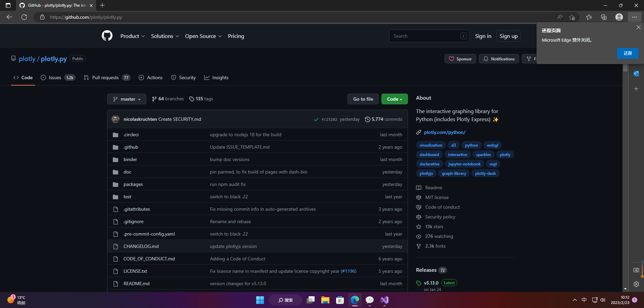644x308 pixels.
Task: Open MIT license link
Action: 437,197
